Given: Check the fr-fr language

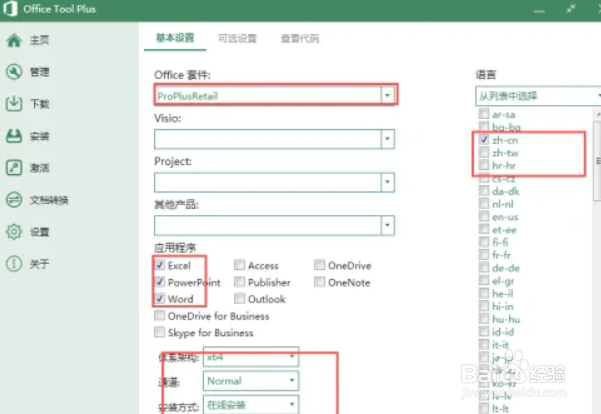Looking at the screenshot, I should 484,255.
